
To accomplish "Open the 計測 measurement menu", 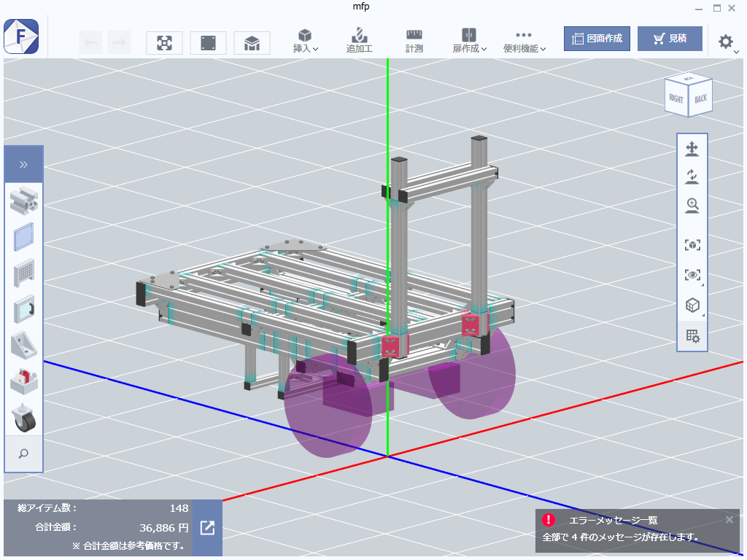I will [x=414, y=41].
